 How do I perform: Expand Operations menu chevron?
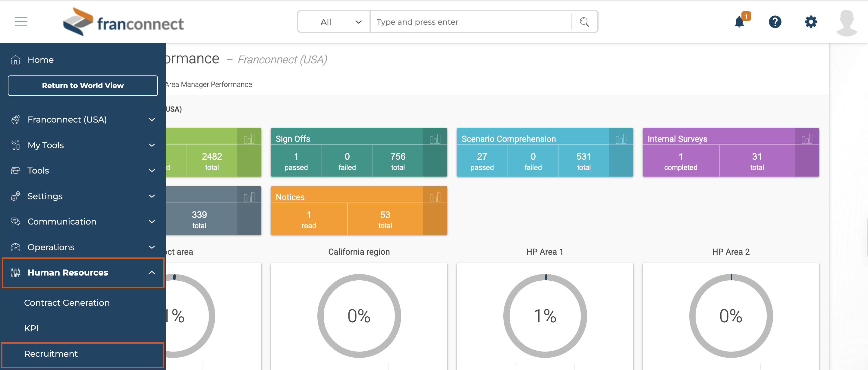[152, 247]
